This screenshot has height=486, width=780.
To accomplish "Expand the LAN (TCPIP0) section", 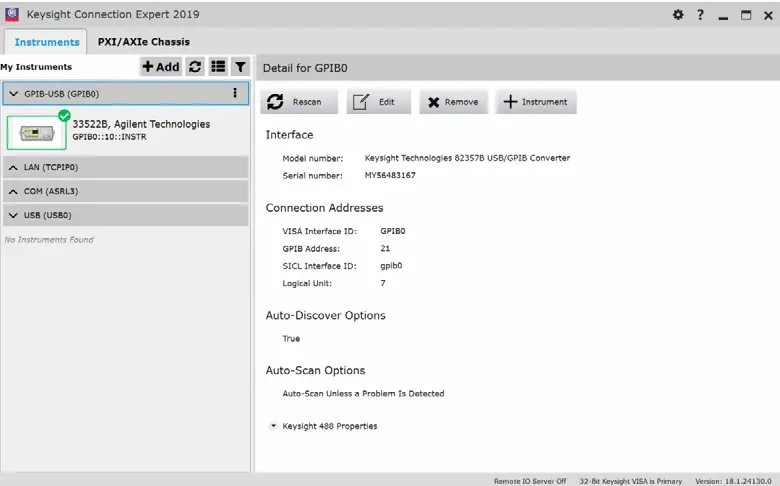I will [13, 168].
